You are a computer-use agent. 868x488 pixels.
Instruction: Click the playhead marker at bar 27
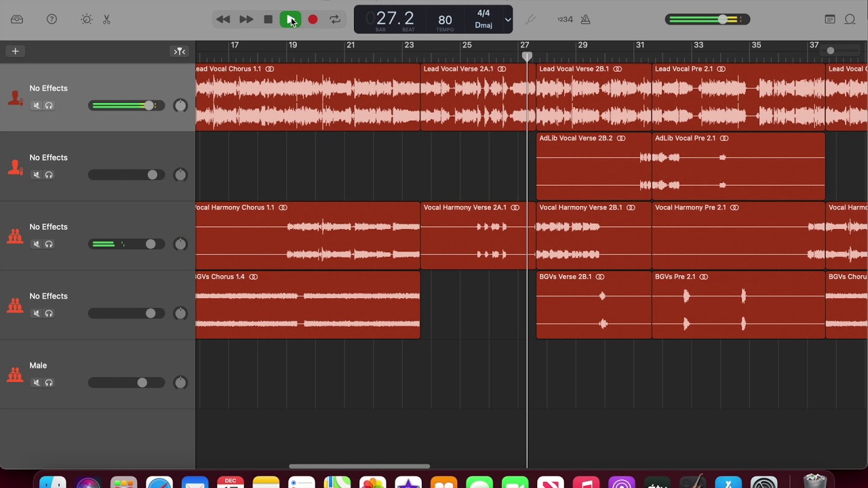[x=527, y=56]
